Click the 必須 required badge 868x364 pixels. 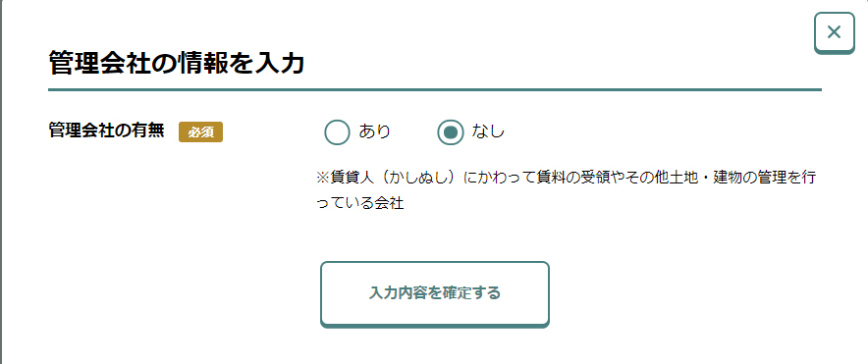(x=200, y=132)
